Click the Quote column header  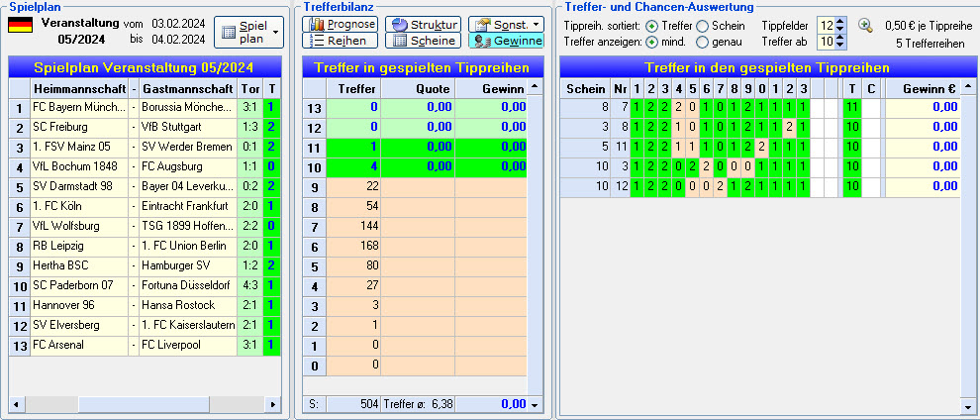418,89
